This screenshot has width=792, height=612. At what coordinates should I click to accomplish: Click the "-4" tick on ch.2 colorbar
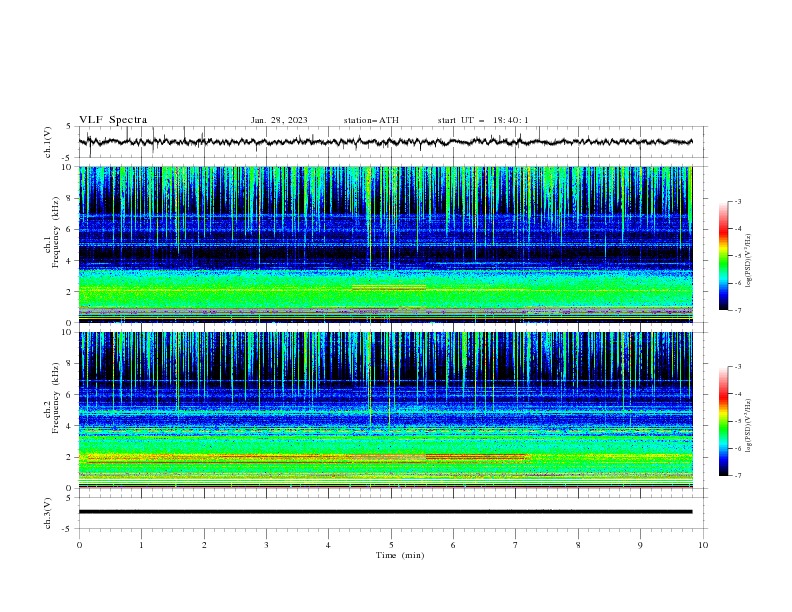(738, 394)
